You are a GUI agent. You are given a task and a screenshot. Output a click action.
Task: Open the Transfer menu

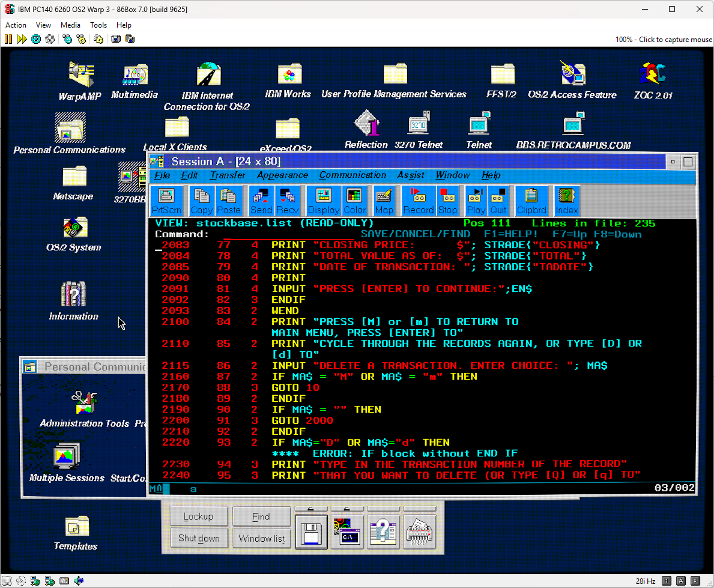228,175
